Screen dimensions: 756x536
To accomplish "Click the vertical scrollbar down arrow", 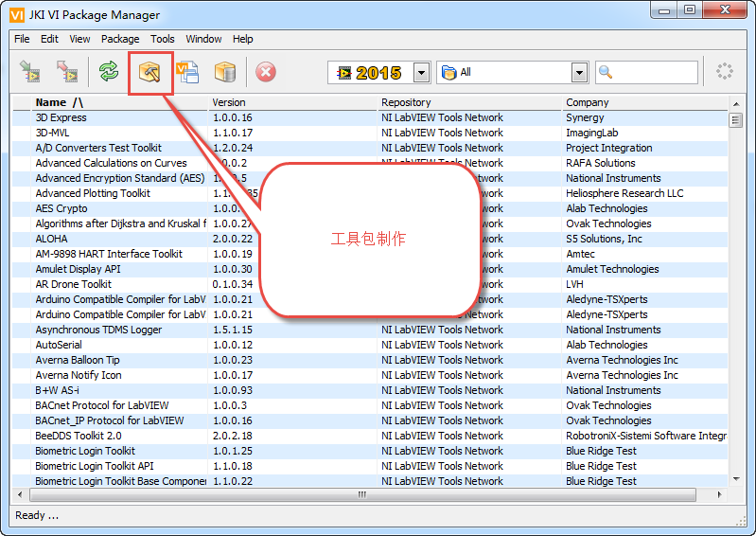I will click(736, 479).
